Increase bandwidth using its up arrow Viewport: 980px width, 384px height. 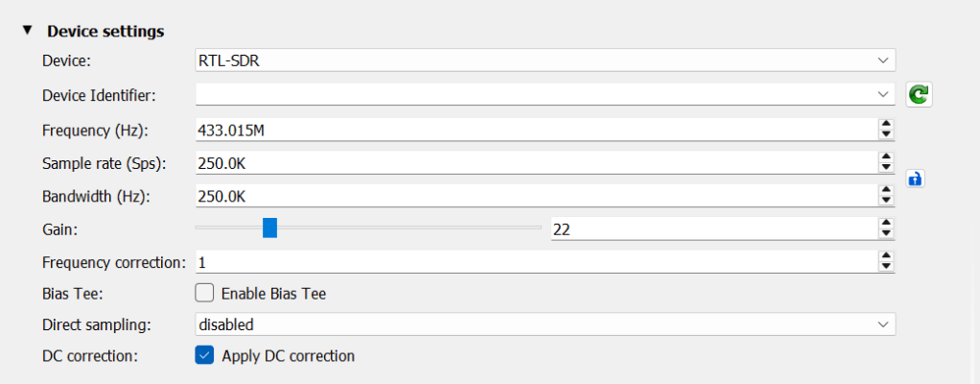[x=887, y=191]
